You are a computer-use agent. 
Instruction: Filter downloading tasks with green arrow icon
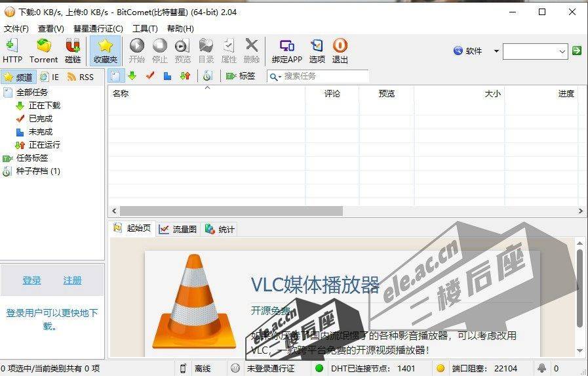point(132,76)
